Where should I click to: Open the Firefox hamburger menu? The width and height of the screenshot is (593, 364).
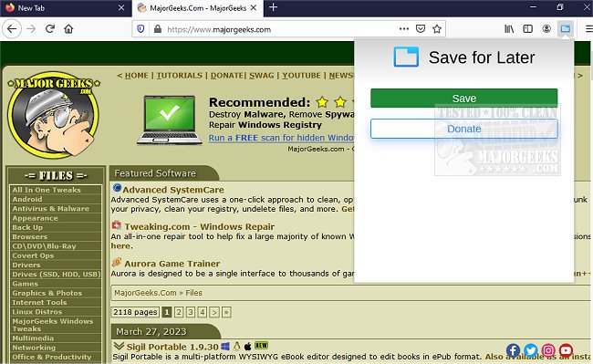(588, 28)
